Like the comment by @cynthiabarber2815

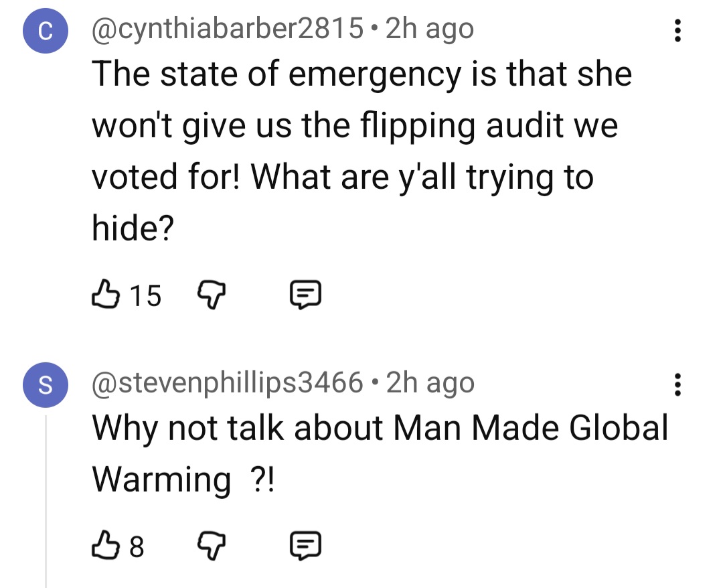106,295
